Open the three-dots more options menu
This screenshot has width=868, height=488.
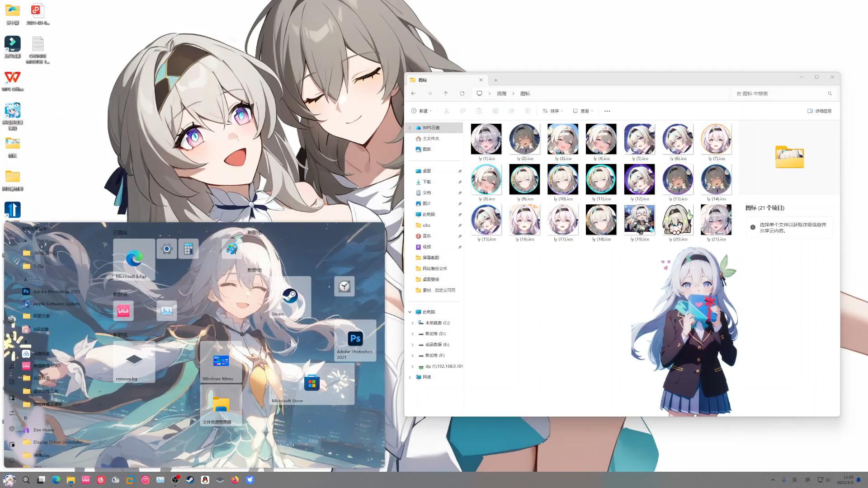[x=607, y=111]
